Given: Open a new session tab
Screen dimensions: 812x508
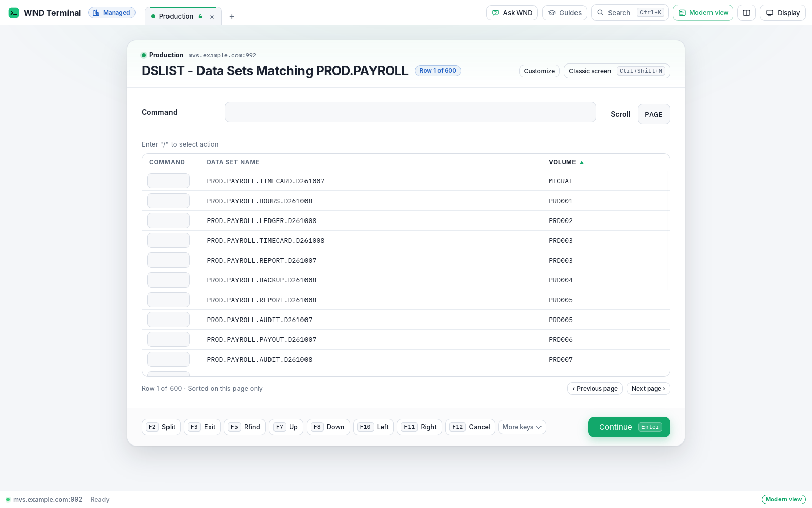Looking at the screenshot, I should (232, 17).
